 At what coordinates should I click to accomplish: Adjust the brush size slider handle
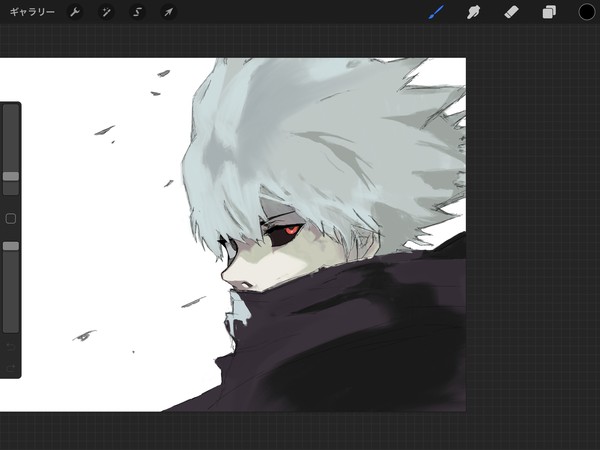11,176
